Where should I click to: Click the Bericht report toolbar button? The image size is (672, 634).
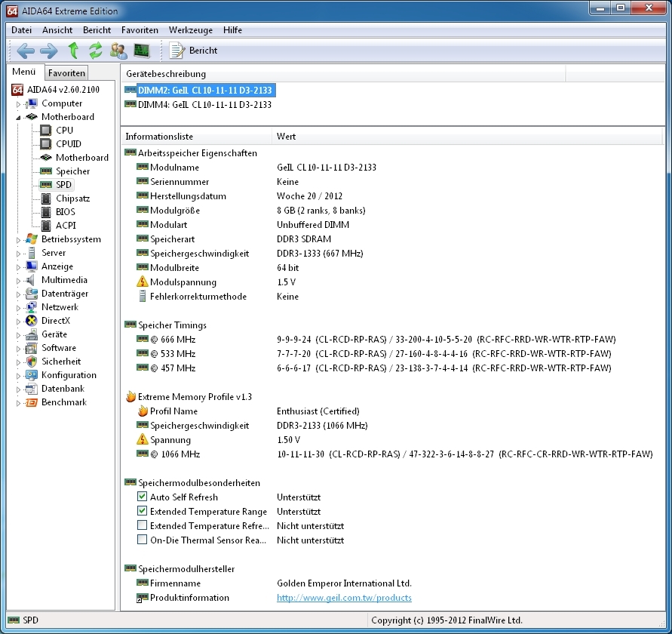pos(194,51)
